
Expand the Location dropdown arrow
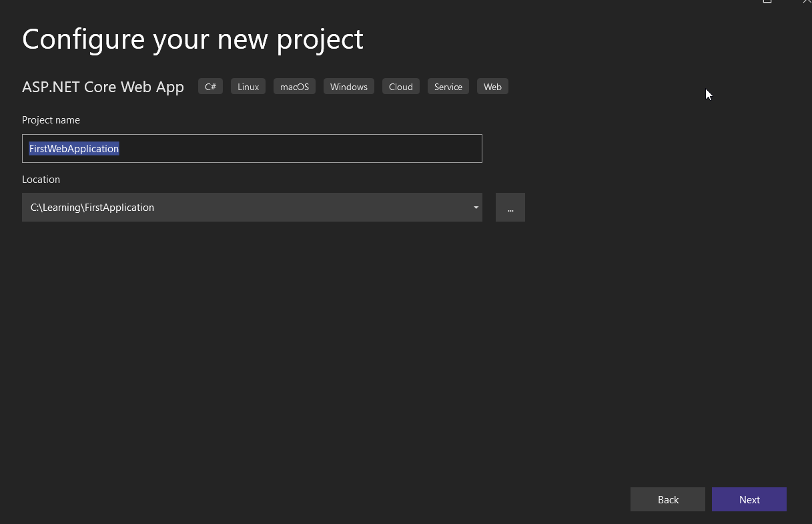pyautogui.click(x=476, y=208)
